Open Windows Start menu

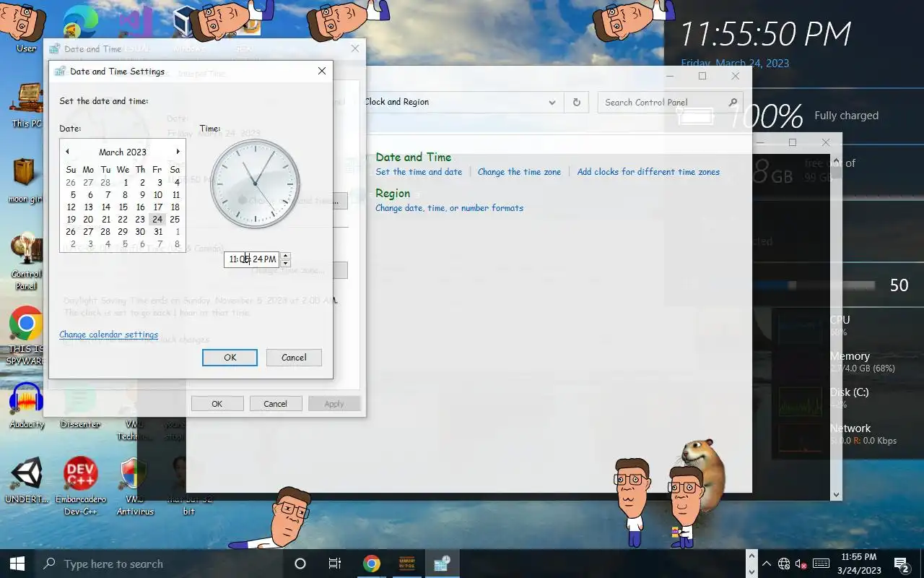tap(17, 564)
